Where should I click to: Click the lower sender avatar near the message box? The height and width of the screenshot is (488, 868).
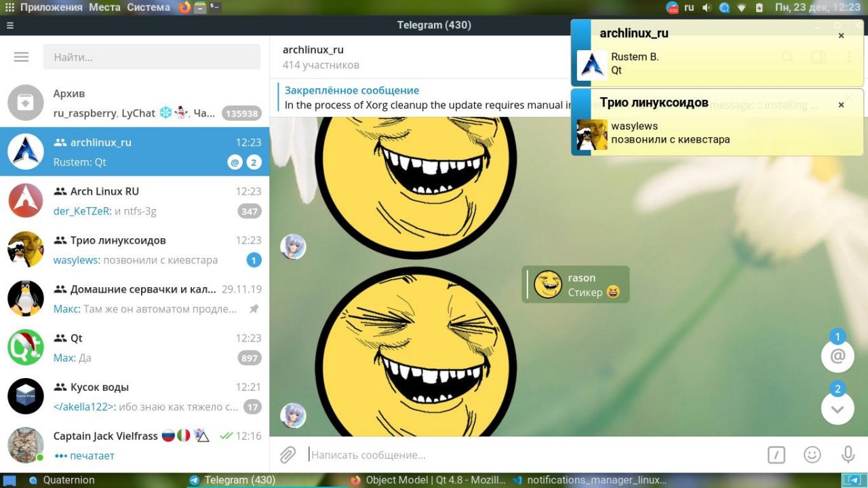(293, 415)
